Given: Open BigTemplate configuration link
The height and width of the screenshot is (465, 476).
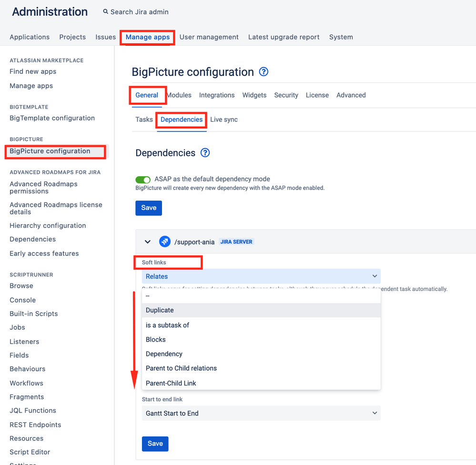Looking at the screenshot, I should pyautogui.click(x=52, y=118).
